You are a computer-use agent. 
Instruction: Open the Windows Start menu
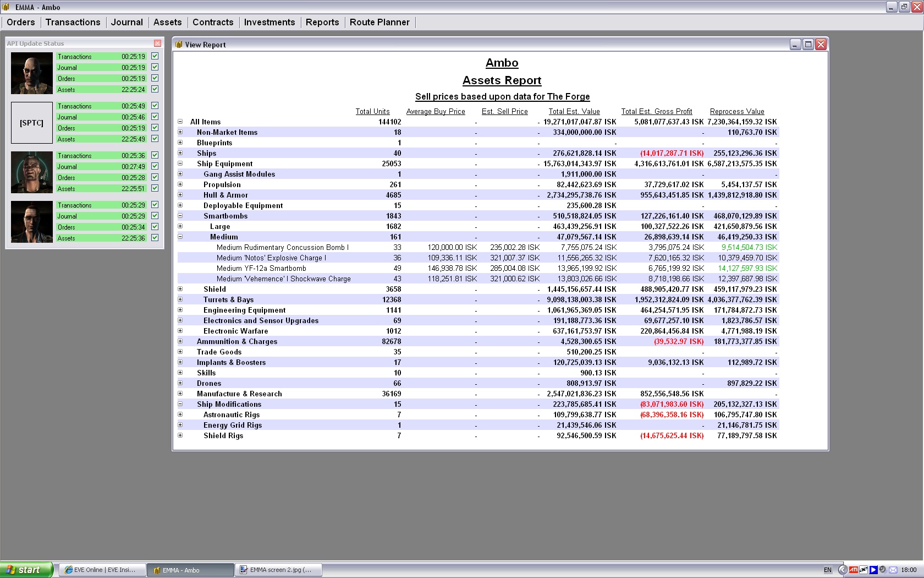[26, 570]
